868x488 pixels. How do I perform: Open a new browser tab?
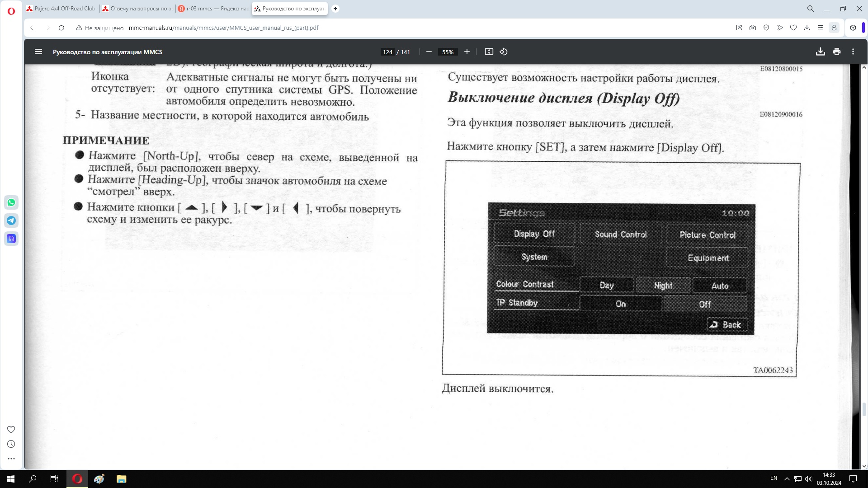pos(335,9)
